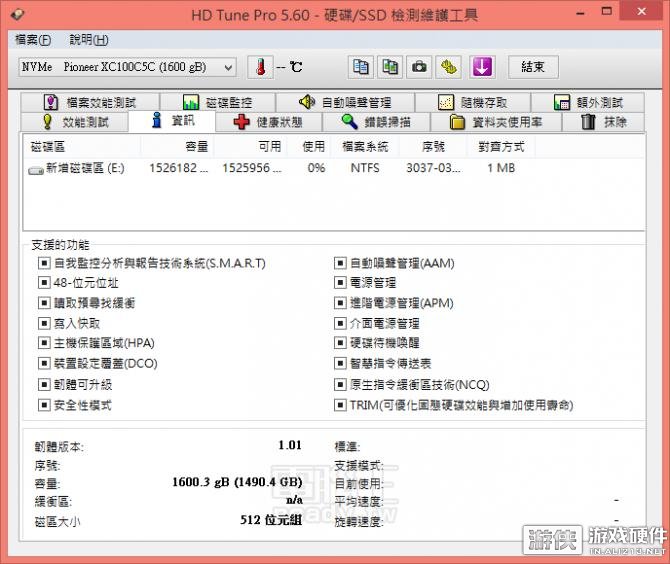Screen dimensions: 670x564
Task: Click the drive icon beside 新增磁碟區 (E:)
Action: tap(36, 170)
